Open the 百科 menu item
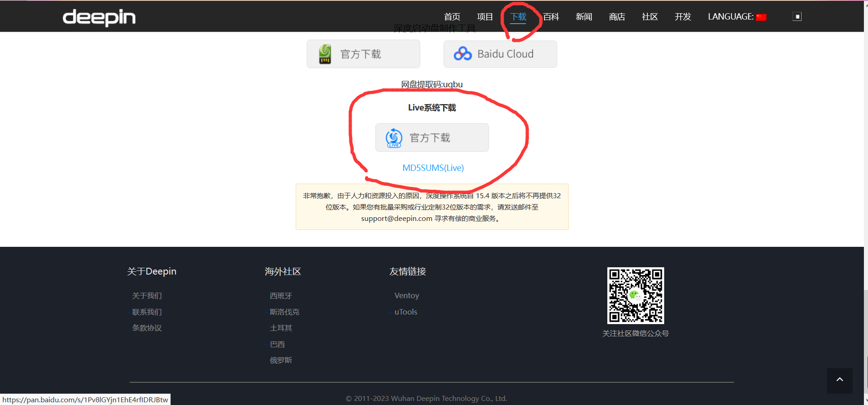 tap(551, 17)
